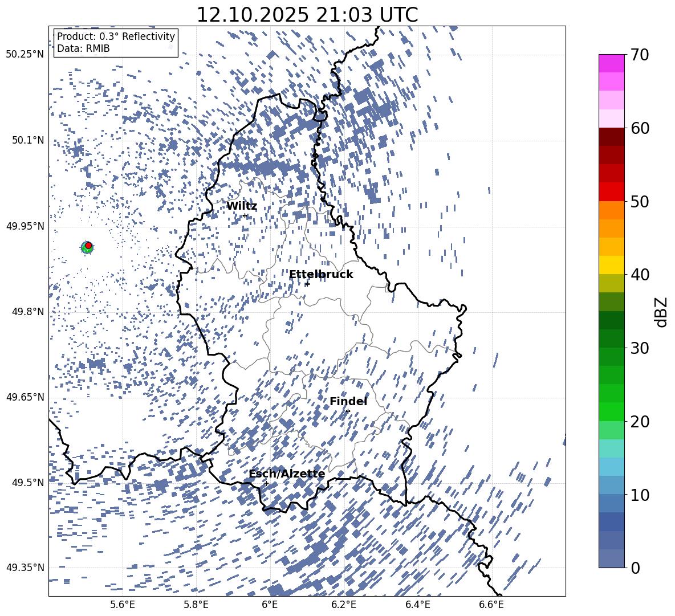Click the 6.2°E longitude label
This screenshot has width=675, height=616.
pos(344,605)
